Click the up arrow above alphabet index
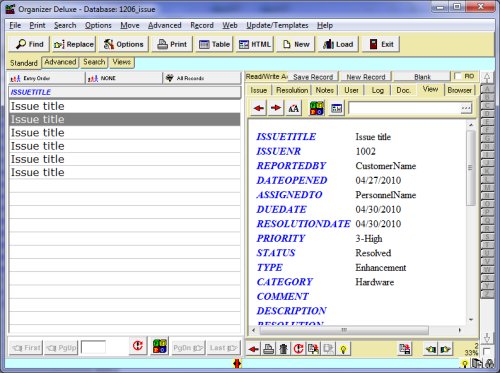The width and height of the screenshot is (500, 373). 487,78
